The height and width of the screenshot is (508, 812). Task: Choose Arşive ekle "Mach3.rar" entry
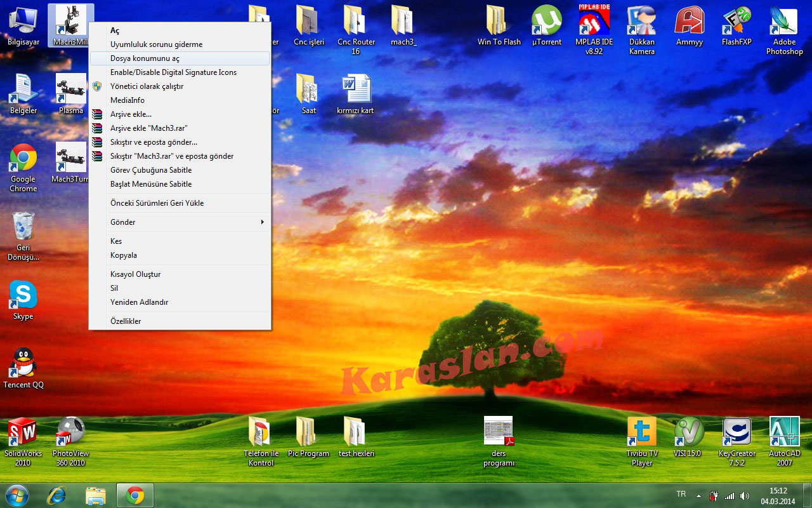tap(180, 128)
